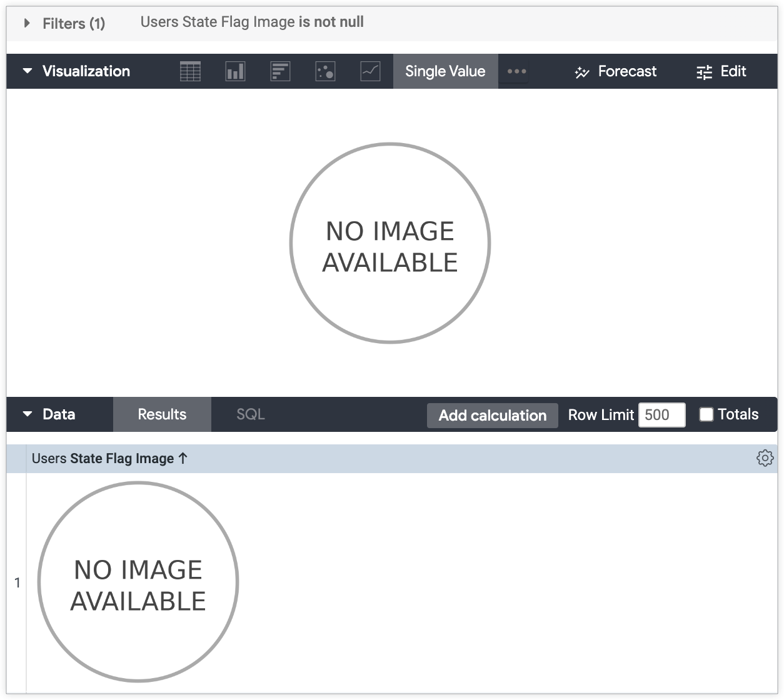Select the Table visualization icon
Viewport: 784px width, 700px height.
coord(190,71)
